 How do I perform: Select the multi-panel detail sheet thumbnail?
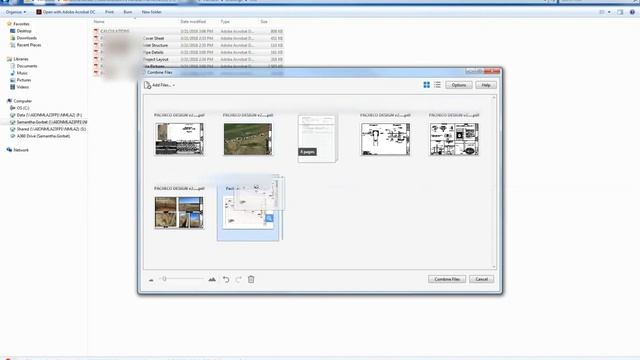pos(454,139)
